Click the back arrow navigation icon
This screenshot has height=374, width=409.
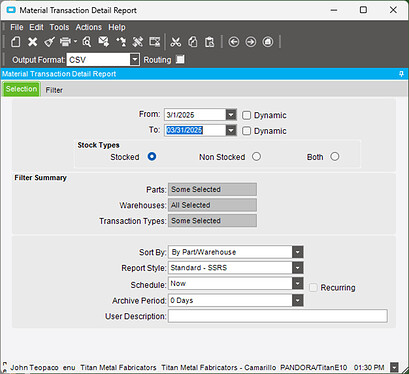[x=234, y=42]
